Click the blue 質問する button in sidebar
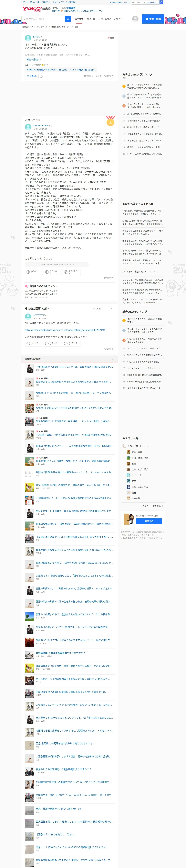 pyautogui.click(x=149, y=521)
